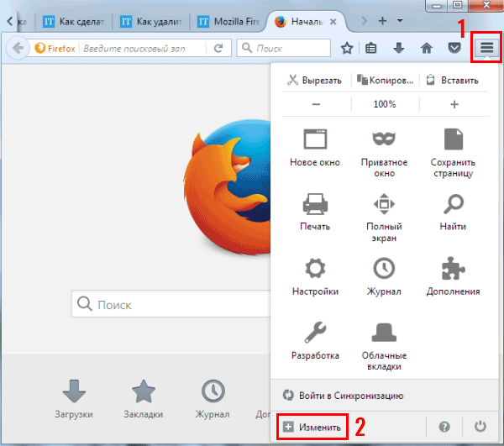Click Paste (Вставить) in menu
This screenshot has width=504, height=446.
pos(454,80)
